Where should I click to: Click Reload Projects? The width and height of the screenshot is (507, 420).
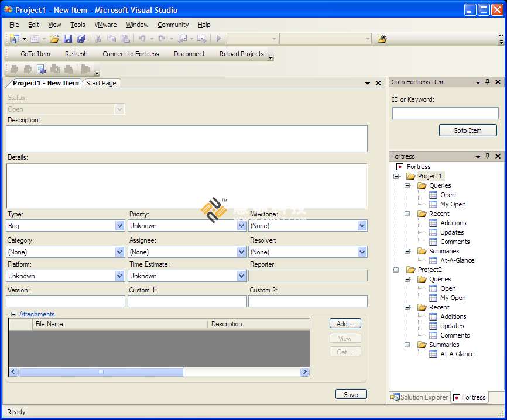click(x=242, y=54)
